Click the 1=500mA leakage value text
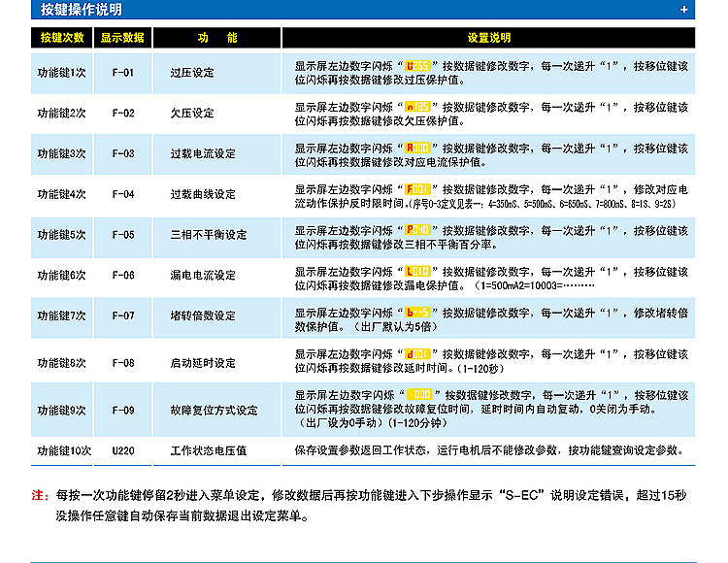Viewport: 728px width, 563px height. 501,285
